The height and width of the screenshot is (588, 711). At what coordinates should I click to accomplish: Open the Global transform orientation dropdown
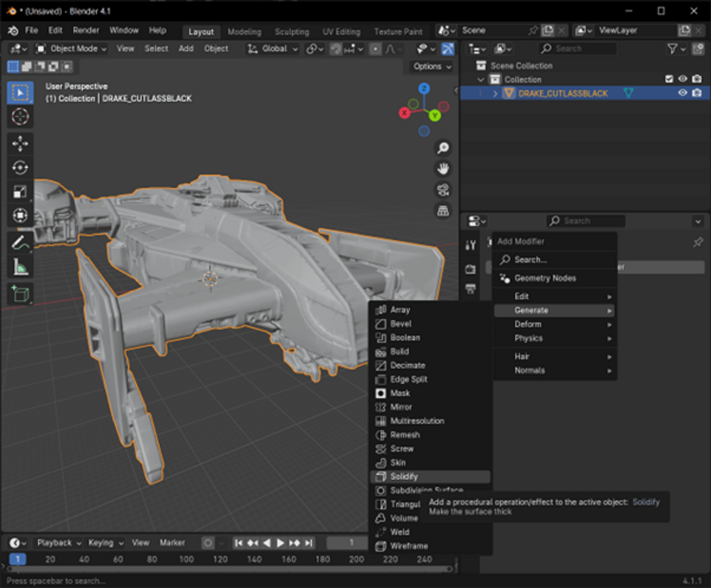click(x=271, y=49)
